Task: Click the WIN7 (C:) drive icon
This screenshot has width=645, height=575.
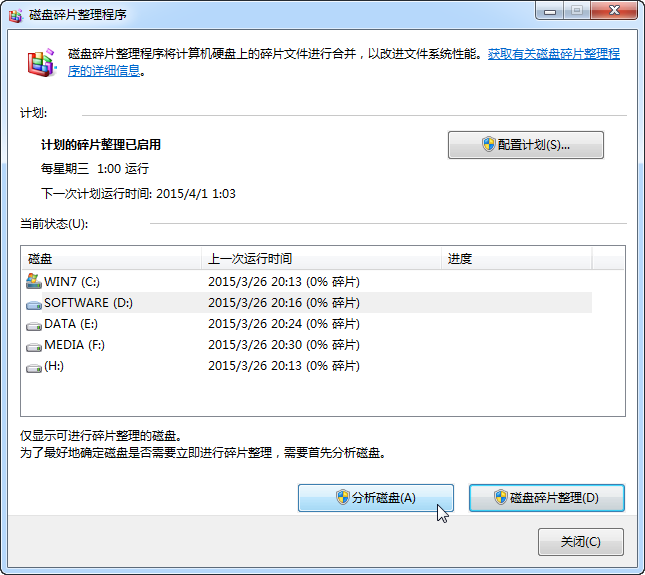Action: click(33, 281)
